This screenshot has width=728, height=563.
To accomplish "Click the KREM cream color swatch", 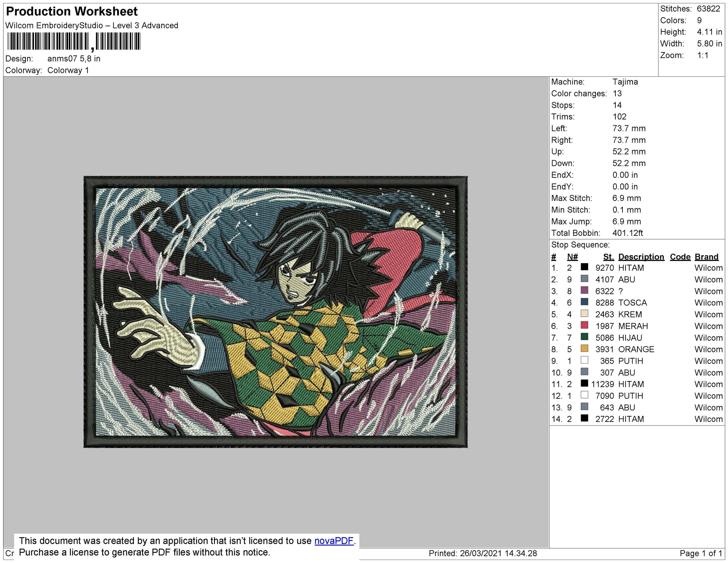I will (x=584, y=314).
